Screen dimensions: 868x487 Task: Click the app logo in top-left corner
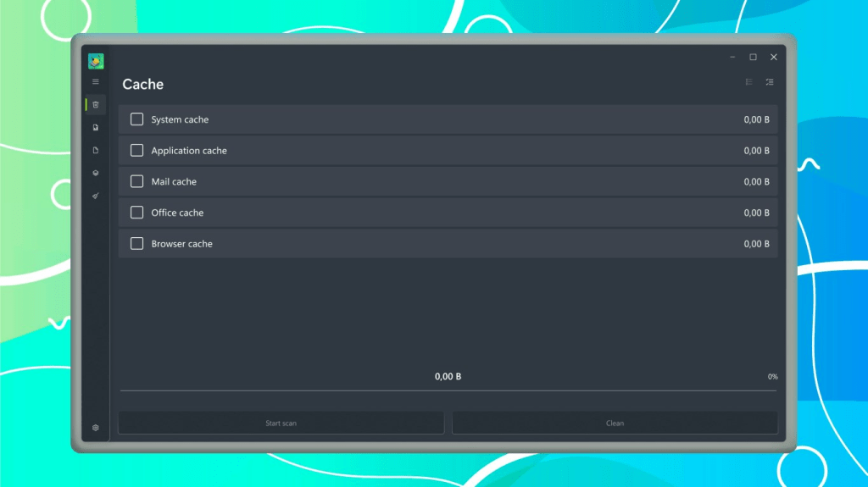coord(96,61)
